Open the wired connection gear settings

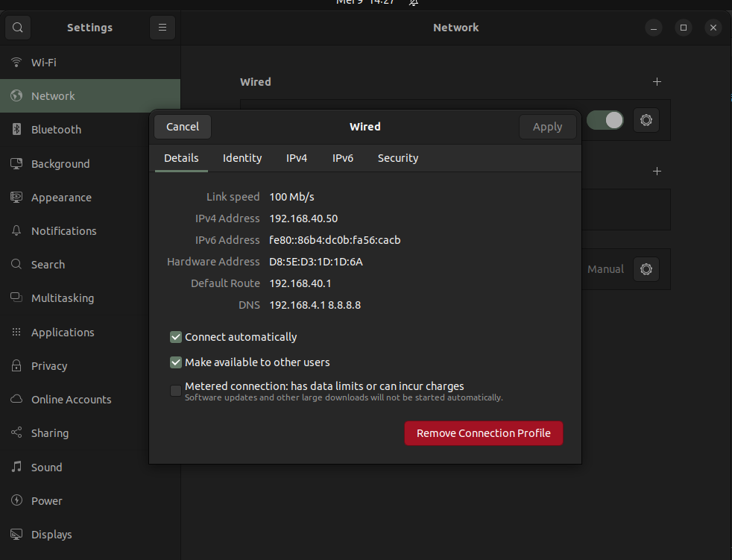click(646, 120)
